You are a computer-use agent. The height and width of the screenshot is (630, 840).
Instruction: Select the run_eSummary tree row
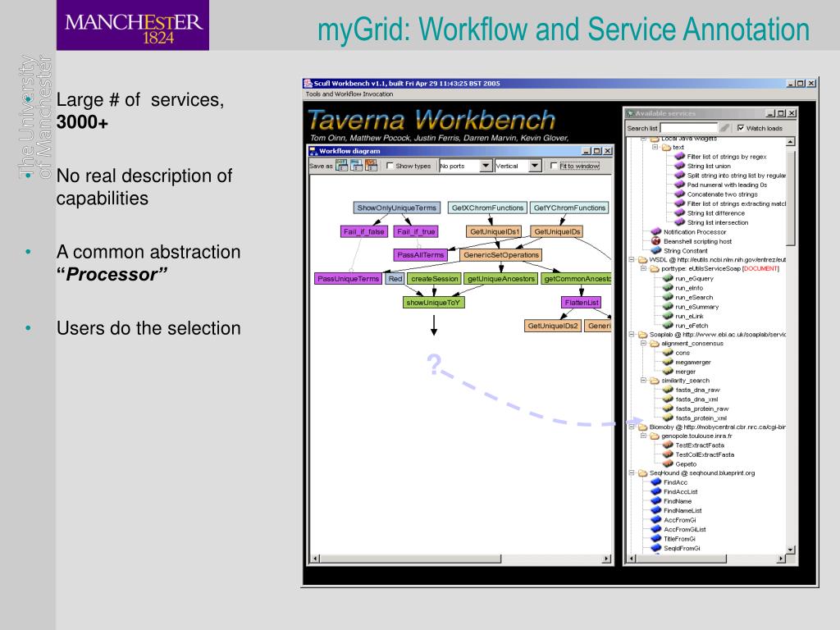click(691, 307)
